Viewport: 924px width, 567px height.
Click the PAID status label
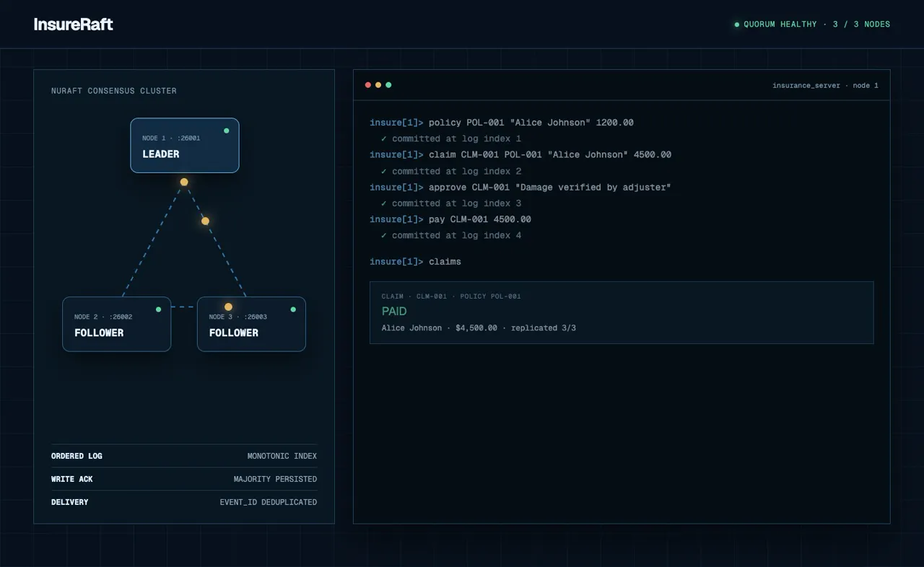394,312
